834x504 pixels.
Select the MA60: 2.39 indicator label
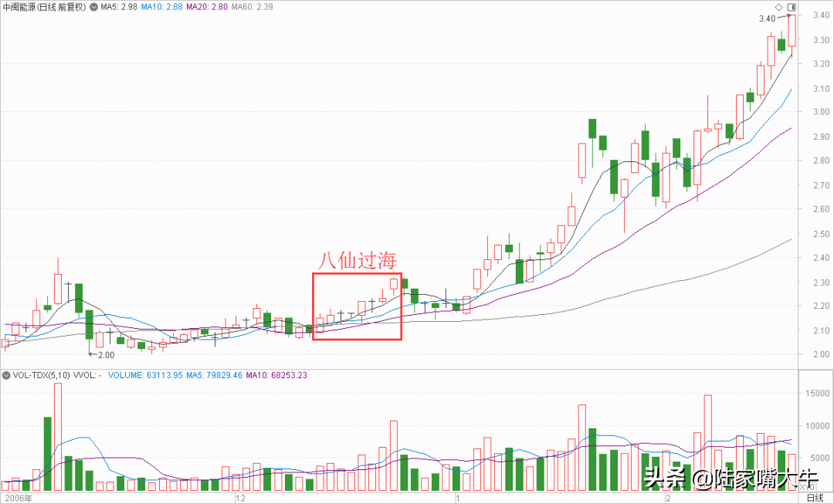pyautogui.click(x=252, y=8)
